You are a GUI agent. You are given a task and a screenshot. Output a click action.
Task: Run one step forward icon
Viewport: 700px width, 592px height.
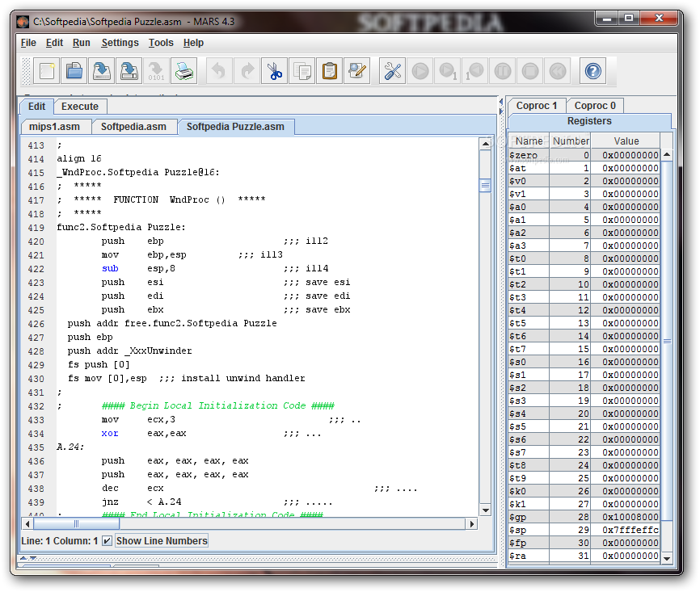(448, 71)
